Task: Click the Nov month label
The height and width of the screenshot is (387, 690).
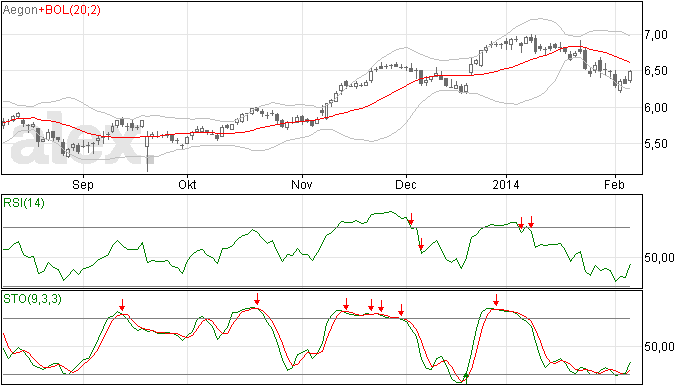Action: pos(301,184)
